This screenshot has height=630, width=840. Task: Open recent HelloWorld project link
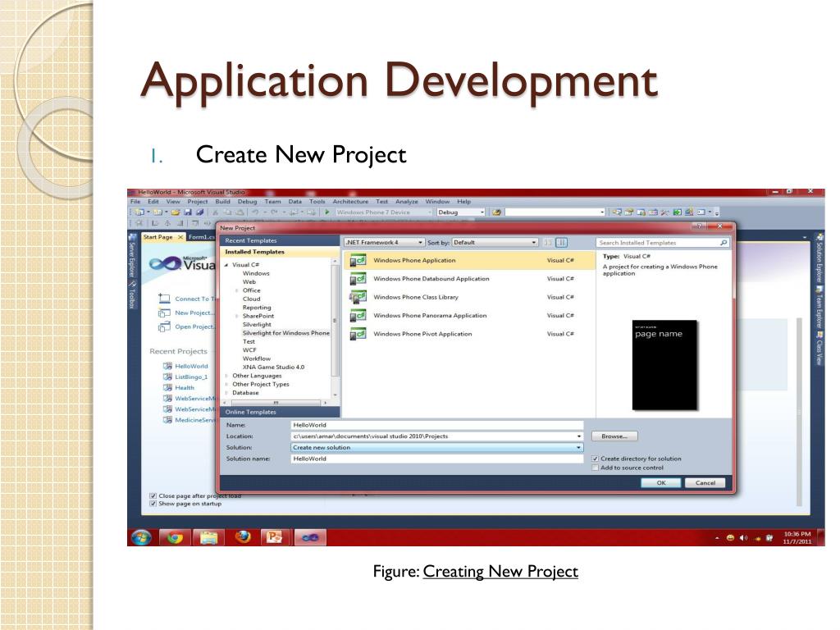point(191,367)
